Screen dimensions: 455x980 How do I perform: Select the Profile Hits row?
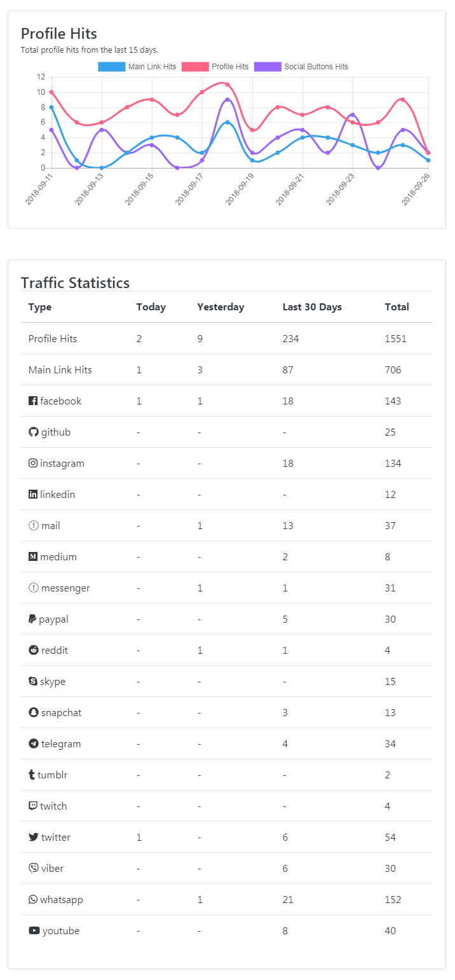[x=53, y=338]
